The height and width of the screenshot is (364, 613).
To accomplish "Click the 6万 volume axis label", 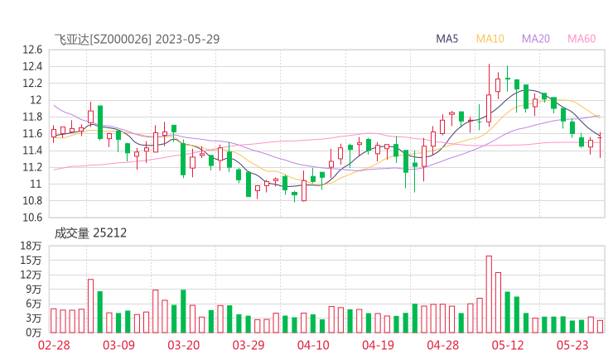I will click(34, 304).
